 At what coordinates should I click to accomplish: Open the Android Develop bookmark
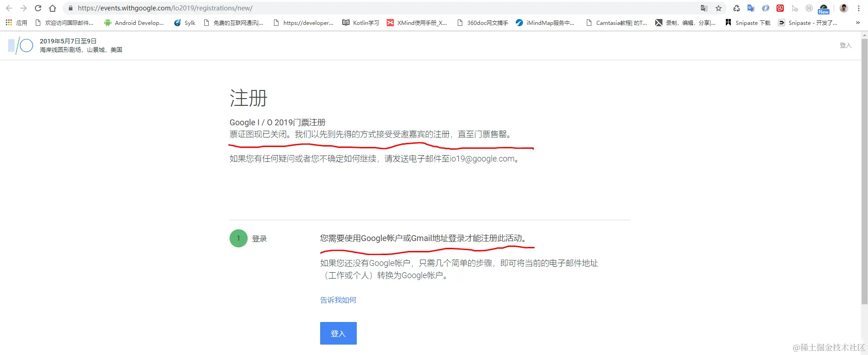coord(134,23)
